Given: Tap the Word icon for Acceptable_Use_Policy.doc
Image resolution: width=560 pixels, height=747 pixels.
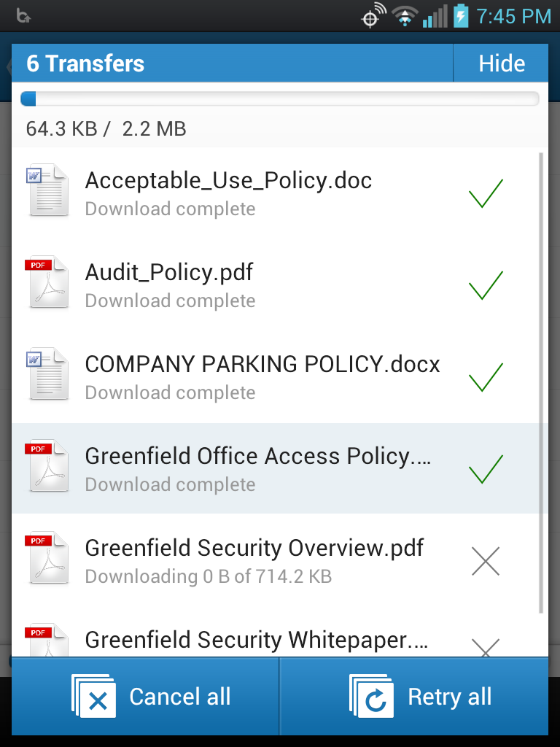Looking at the screenshot, I should tap(47, 190).
